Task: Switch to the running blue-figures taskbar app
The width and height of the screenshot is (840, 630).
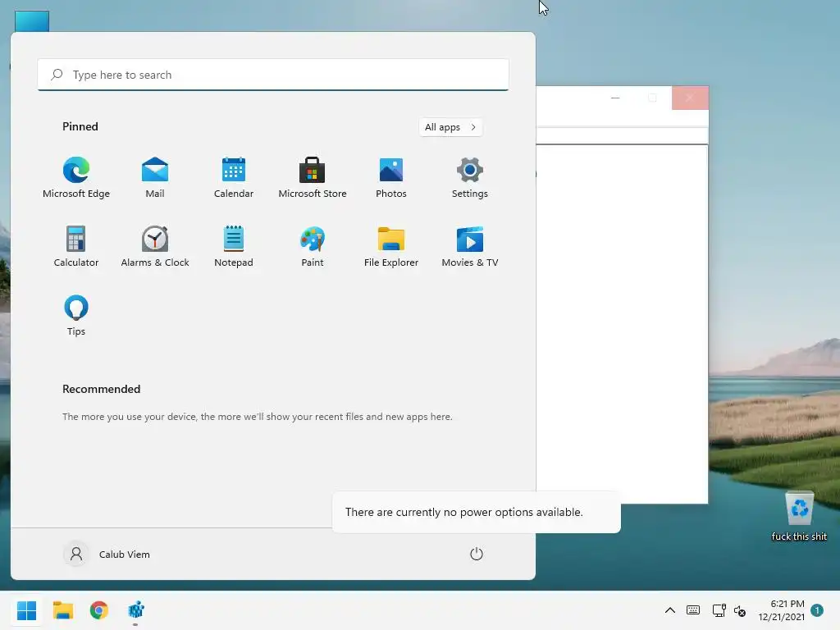Action: tap(136, 610)
